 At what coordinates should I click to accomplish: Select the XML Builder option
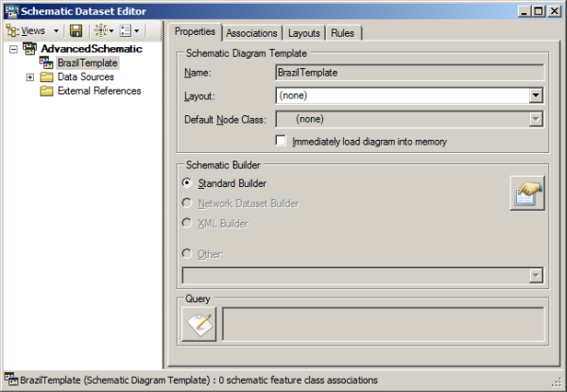pos(187,223)
